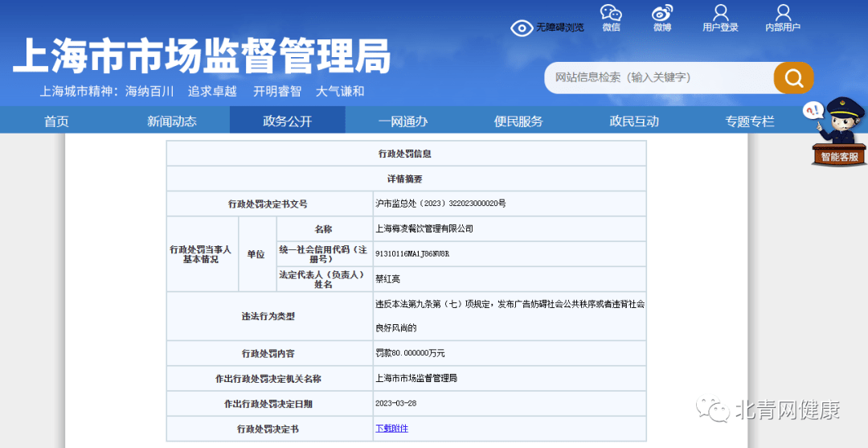Click the 上海市市场监督管理局 site title
This screenshot has width=868, height=448.
point(202,56)
